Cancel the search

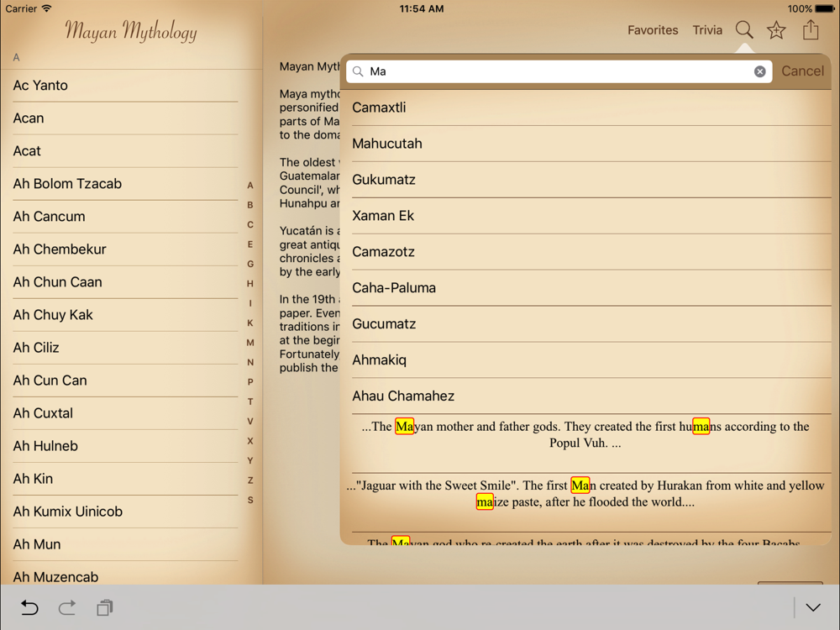(802, 71)
